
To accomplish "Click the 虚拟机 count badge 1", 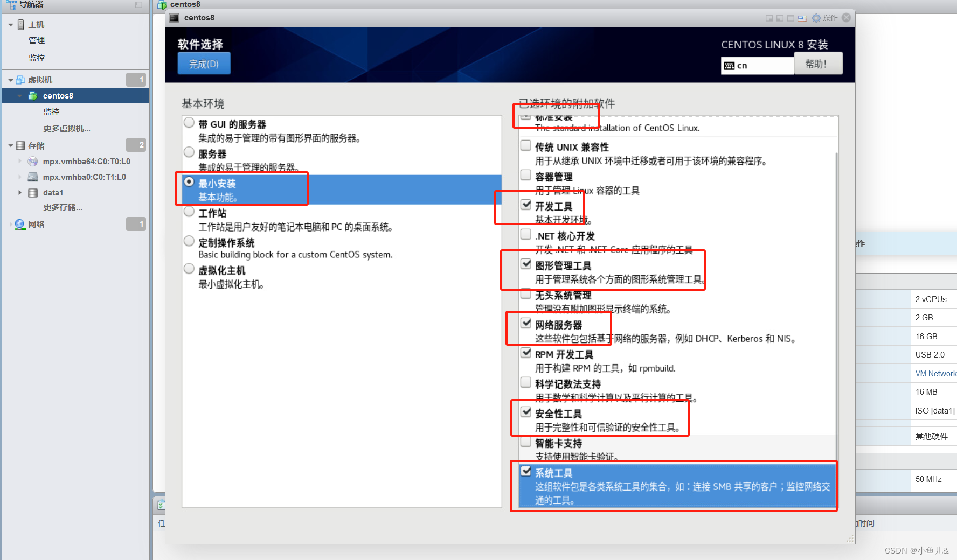I will pos(136,80).
